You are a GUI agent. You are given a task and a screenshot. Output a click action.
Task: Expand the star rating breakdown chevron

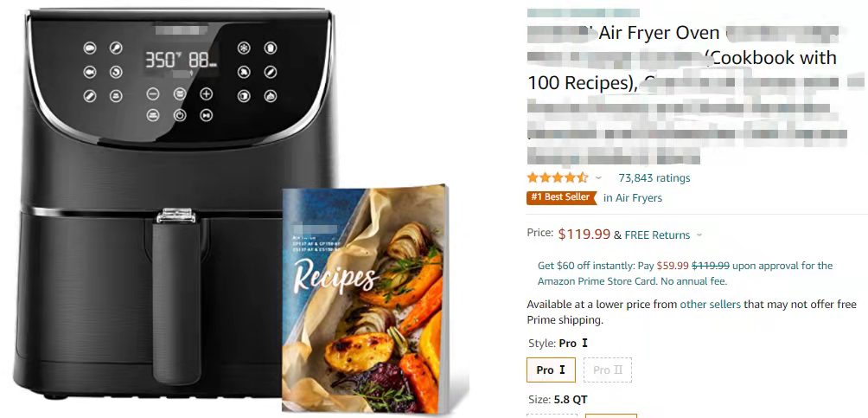pos(598,178)
